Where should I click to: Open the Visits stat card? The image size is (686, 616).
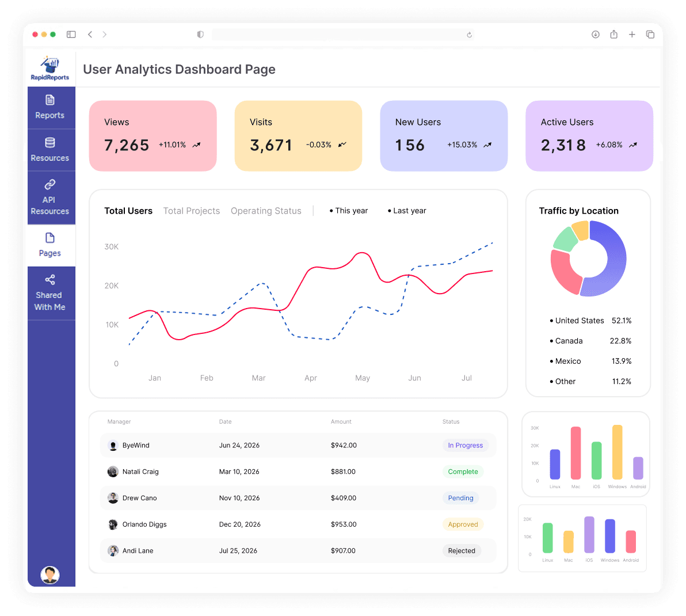(x=298, y=136)
